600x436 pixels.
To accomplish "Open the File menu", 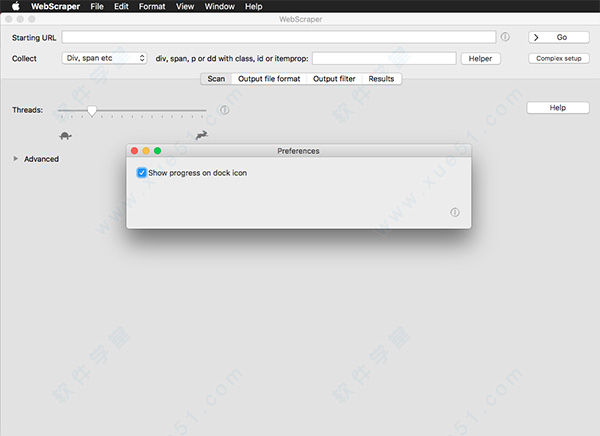I will pyautogui.click(x=97, y=6).
